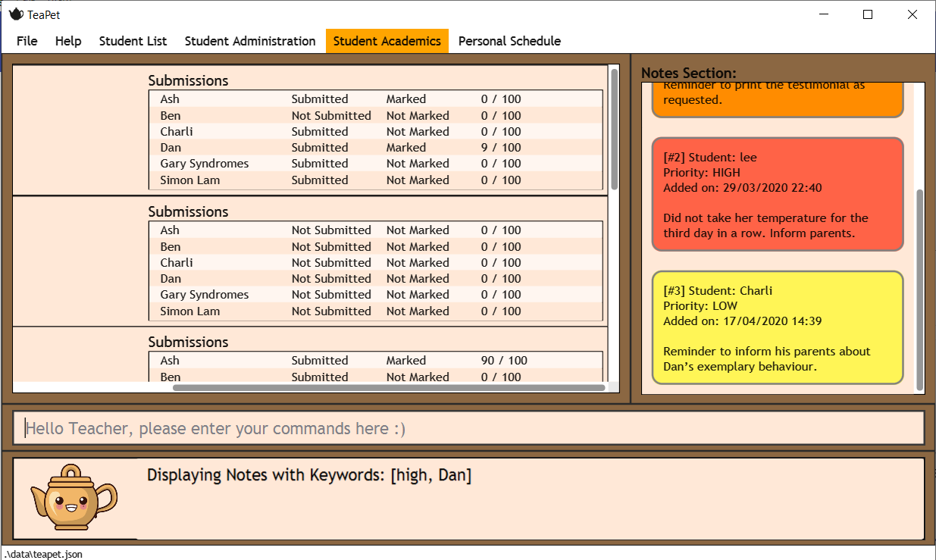The height and width of the screenshot is (560, 936).
Task: Click 'Priority: LOW' text in yellow note
Action: point(700,306)
